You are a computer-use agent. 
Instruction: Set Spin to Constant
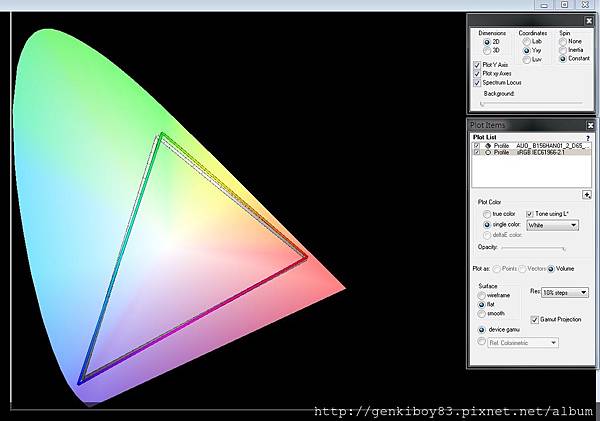[563, 59]
